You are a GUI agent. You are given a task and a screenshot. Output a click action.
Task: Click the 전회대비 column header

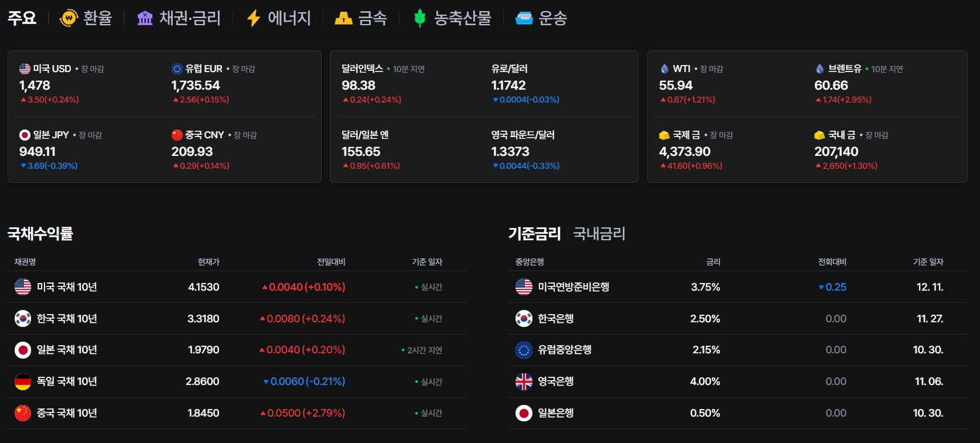click(832, 262)
